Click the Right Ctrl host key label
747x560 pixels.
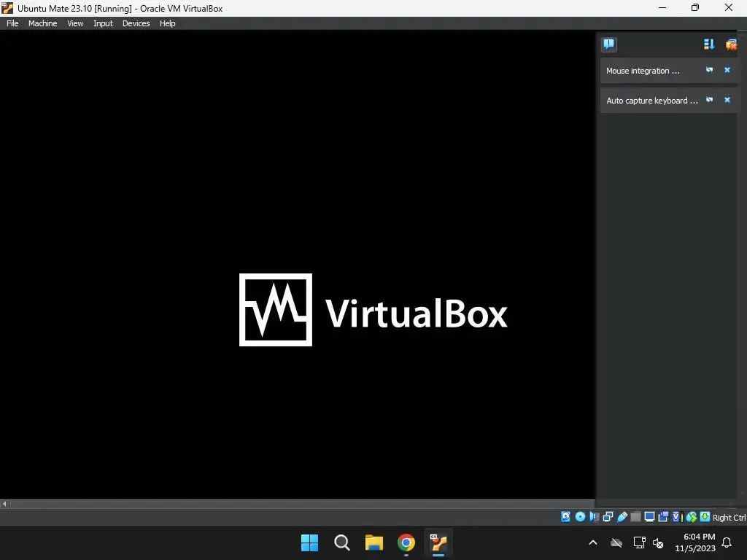click(729, 518)
